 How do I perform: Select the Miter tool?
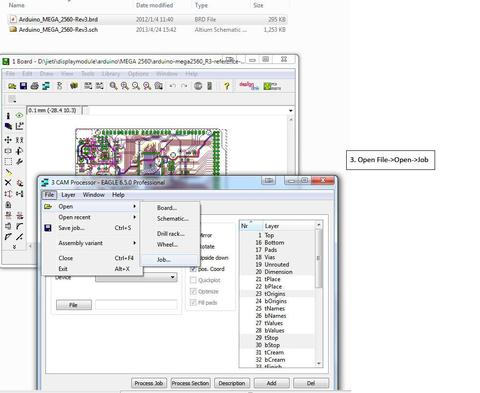[19, 226]
